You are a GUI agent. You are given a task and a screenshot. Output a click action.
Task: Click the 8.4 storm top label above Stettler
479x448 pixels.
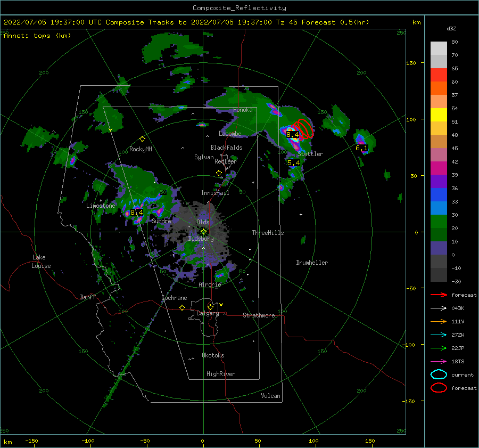292,135
